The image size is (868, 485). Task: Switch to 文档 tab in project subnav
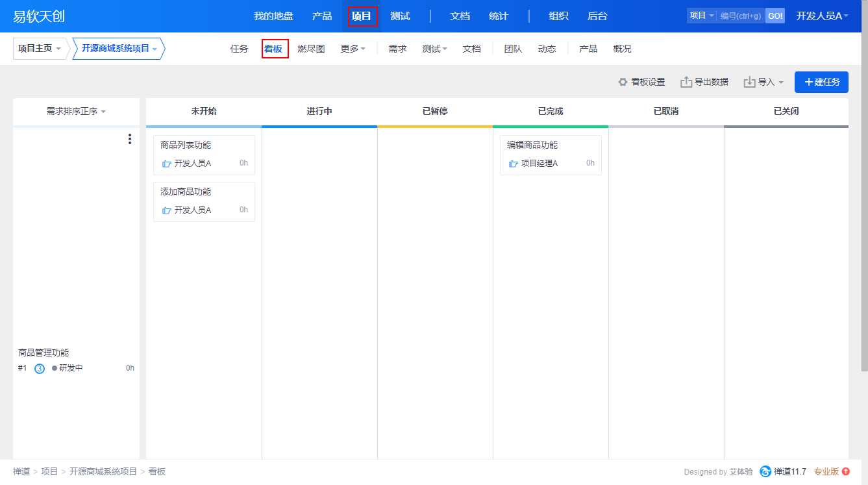click(x=471, y=49)
